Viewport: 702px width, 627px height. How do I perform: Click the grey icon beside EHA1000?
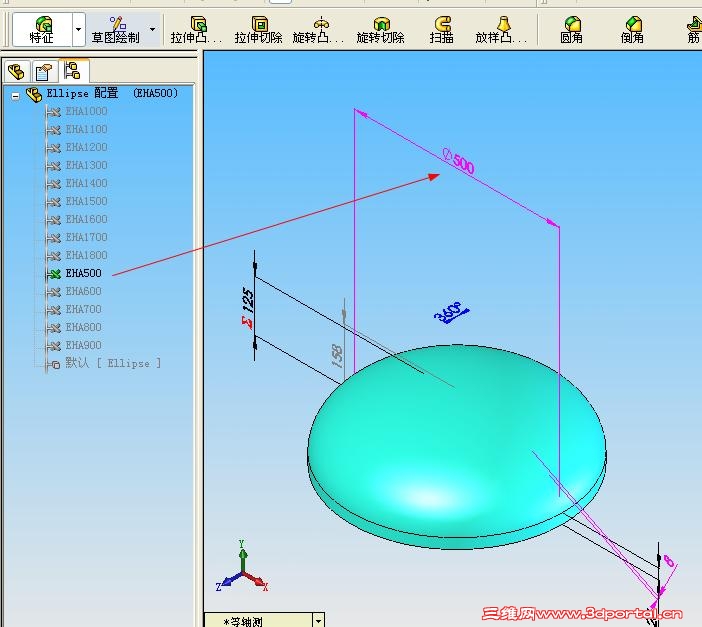coord(54,112)
